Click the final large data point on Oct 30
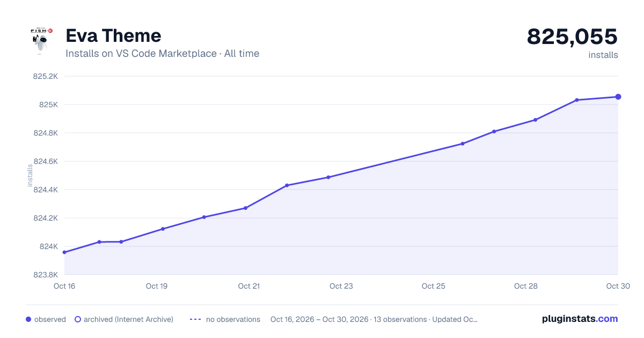Viewport: 644px width, 338px height. coord(618,97)
